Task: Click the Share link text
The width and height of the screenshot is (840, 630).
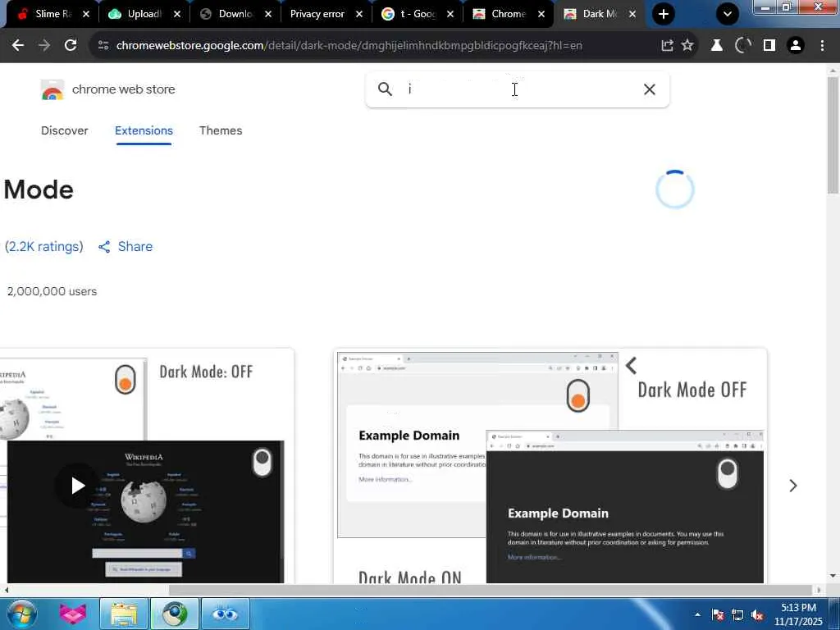Action: (135, 246)
